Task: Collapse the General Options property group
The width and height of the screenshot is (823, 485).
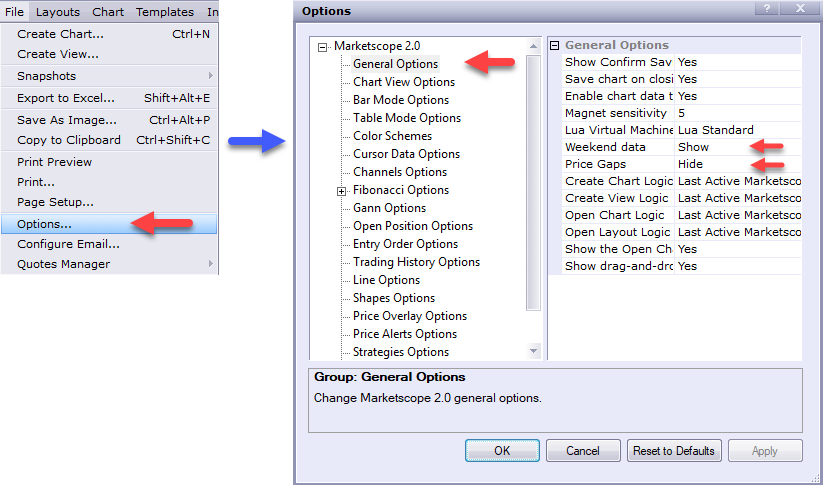Action: [x=554, y=46]
